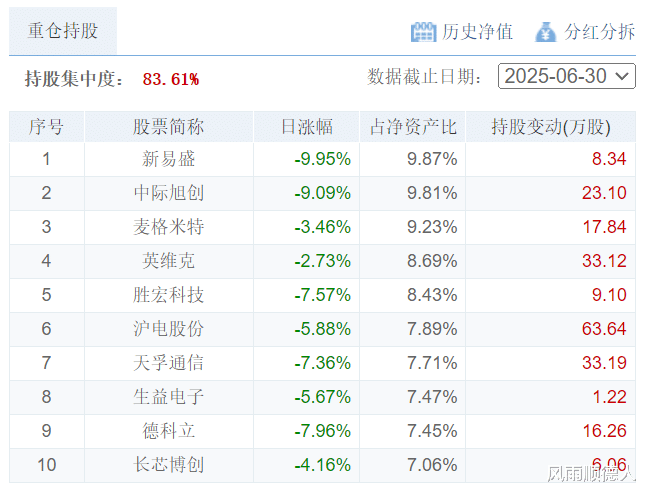Click the 23.10 holding change value
Viewport: 646px width, 495px height.
(x=604, y=193)
